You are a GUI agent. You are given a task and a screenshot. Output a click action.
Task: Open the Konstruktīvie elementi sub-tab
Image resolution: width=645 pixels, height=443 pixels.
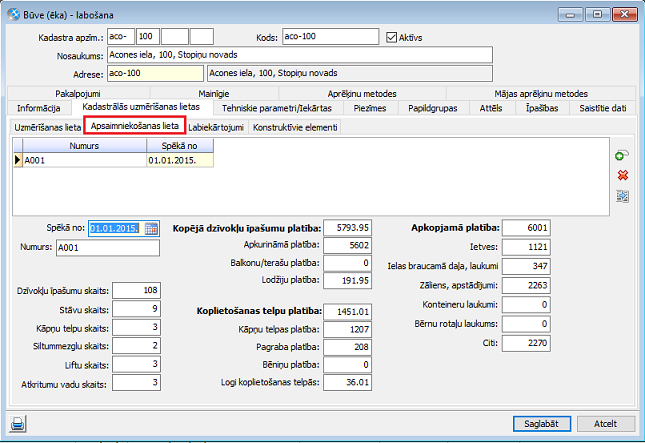click(x=295, y=128)
